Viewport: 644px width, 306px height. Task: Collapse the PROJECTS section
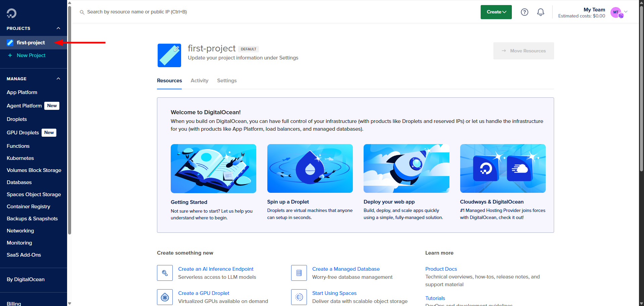58,28
